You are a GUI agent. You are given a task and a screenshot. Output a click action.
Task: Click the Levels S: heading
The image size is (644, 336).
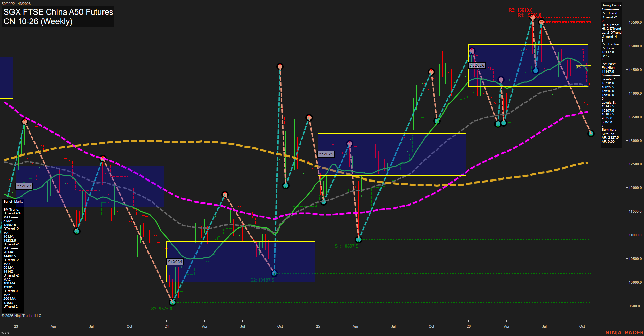click(x=608, y=103)
